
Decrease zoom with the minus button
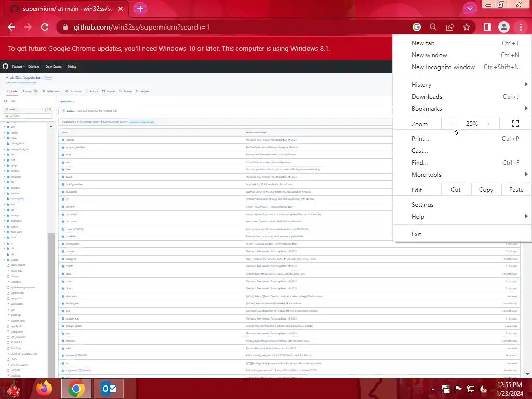[x=451, y=124]
